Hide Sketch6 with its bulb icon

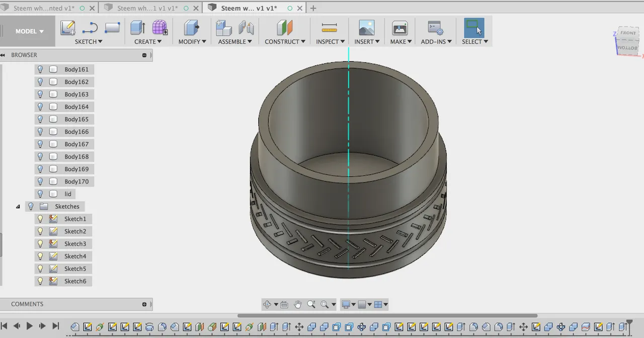point(40,281)
